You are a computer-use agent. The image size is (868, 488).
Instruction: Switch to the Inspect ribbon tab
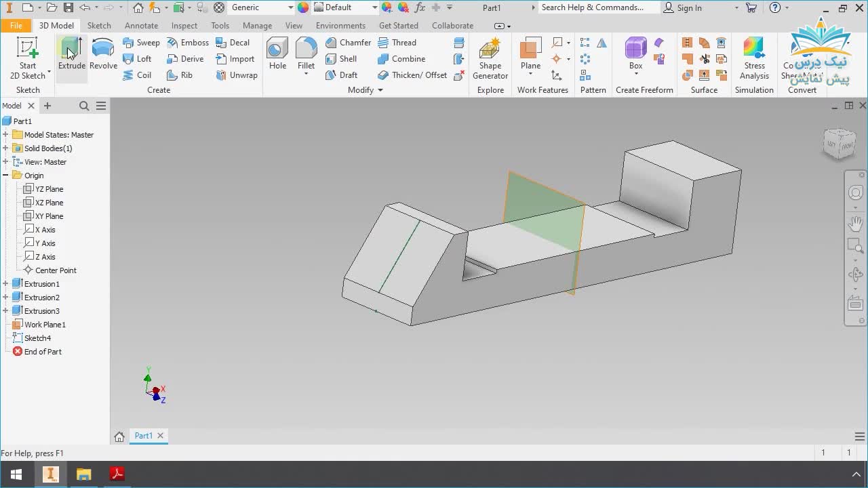[184, 26]
